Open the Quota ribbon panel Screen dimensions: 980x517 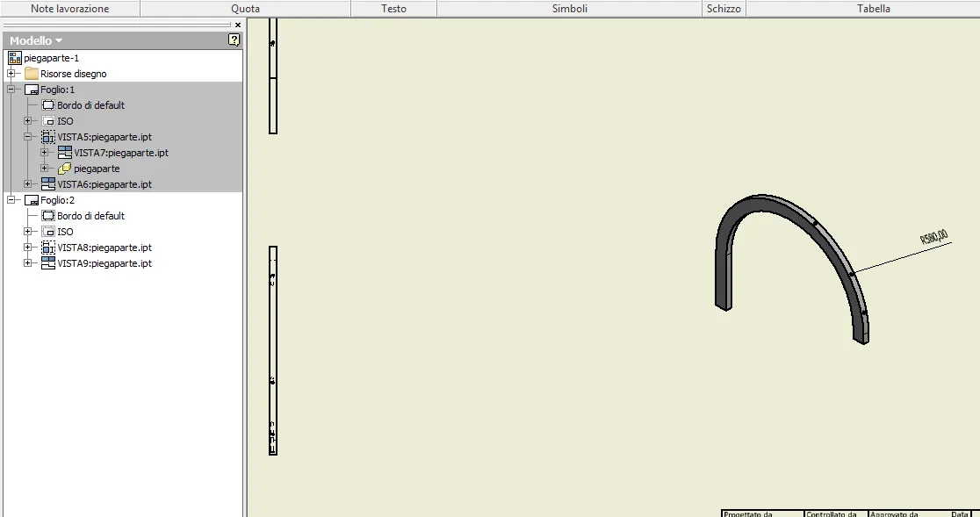[x=246, y=9]
